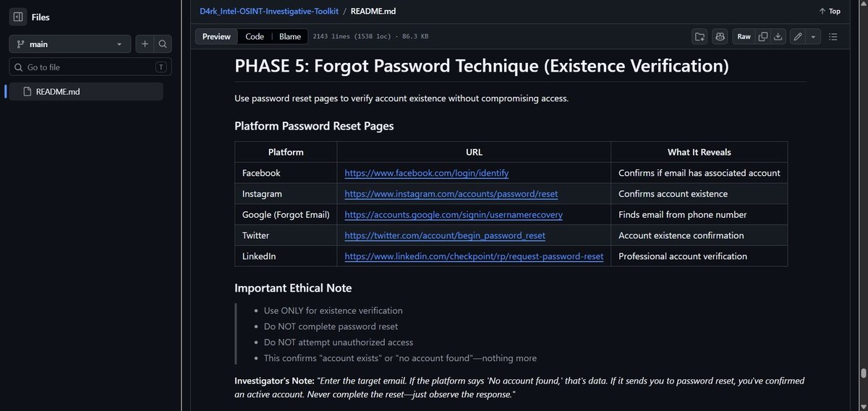The width and height of the screenshot is (868, 411).
Task: Download the raw file icon
Action: pyautogui.click(x=778, y=36)
